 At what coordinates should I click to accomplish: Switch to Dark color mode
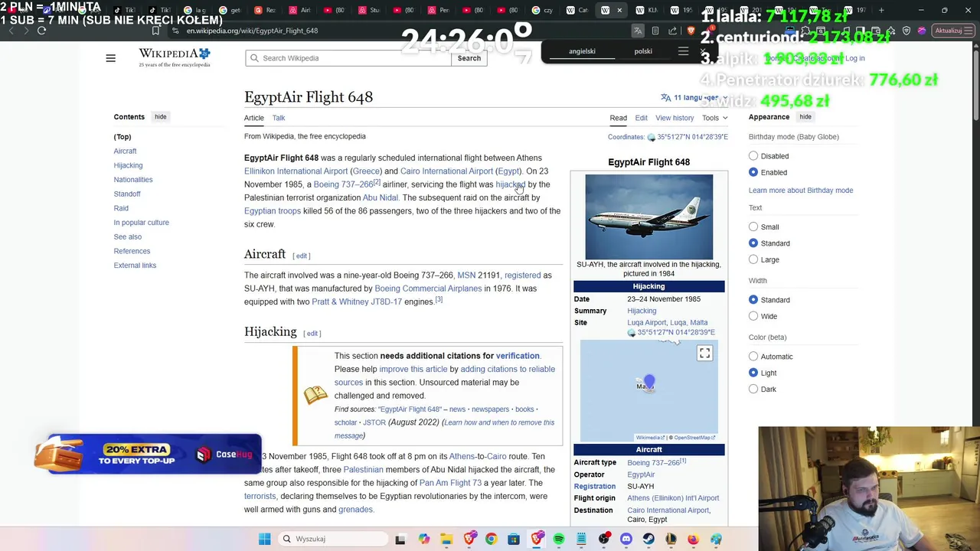coord(753,390)
